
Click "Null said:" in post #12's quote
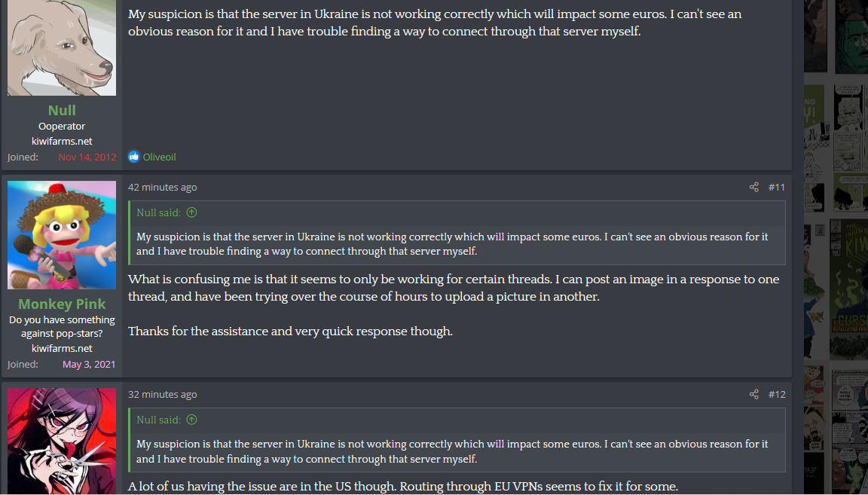click(158, 420)
